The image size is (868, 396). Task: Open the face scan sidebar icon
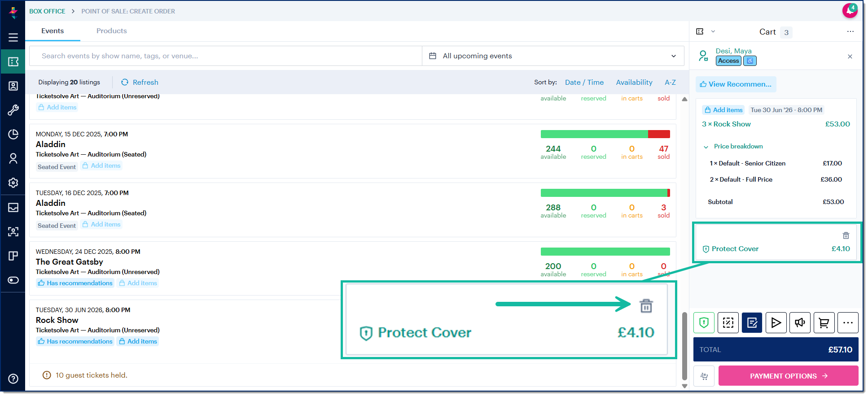(x=13, y=231)
